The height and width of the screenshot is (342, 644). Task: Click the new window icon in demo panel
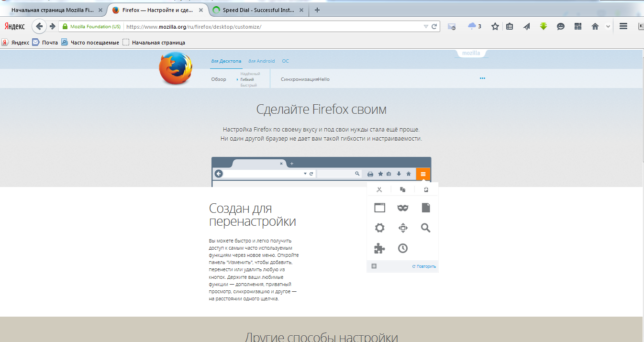[379, 208]
